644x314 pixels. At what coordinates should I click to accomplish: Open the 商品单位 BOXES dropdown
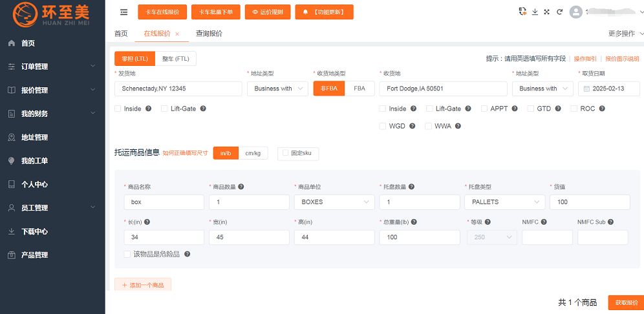coord(334,202)
